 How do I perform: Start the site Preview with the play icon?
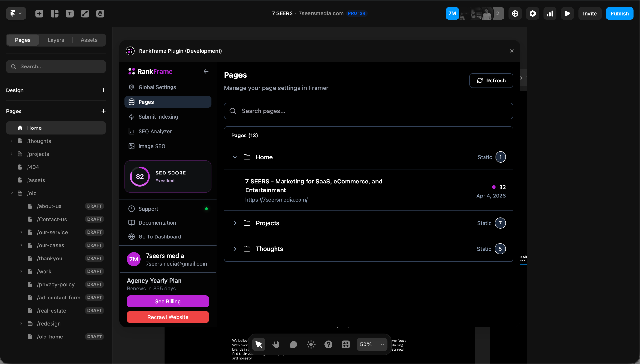567,13
